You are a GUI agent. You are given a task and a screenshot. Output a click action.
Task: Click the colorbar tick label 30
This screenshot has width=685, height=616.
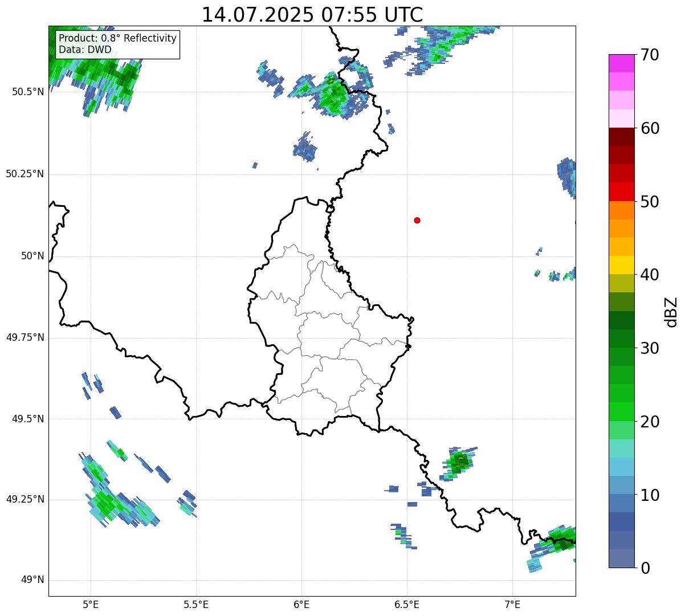pos(650,348)
